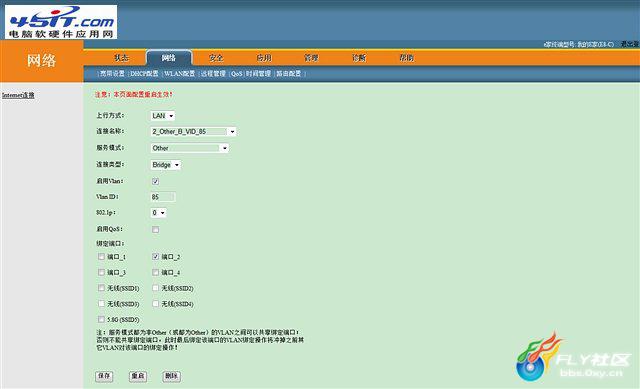Open the 服务模式 Other dropdown
The width and height of the screenshot is (640, 389).
tap(190, 148)
